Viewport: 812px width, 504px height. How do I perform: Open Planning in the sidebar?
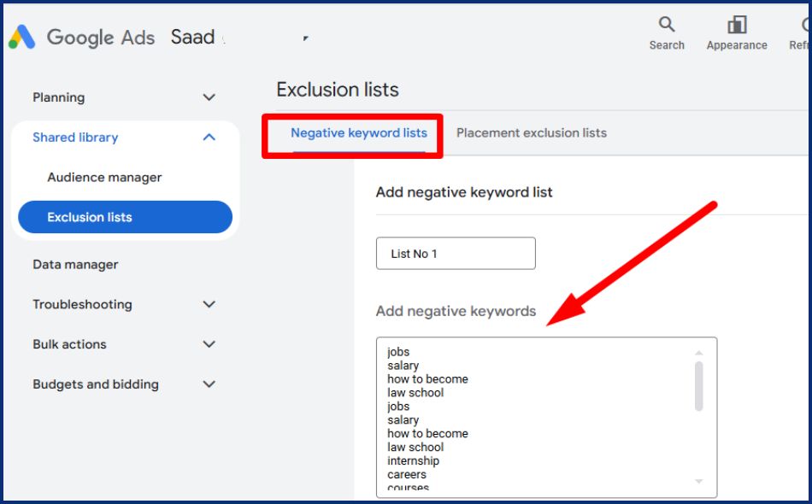click(58, 97)
